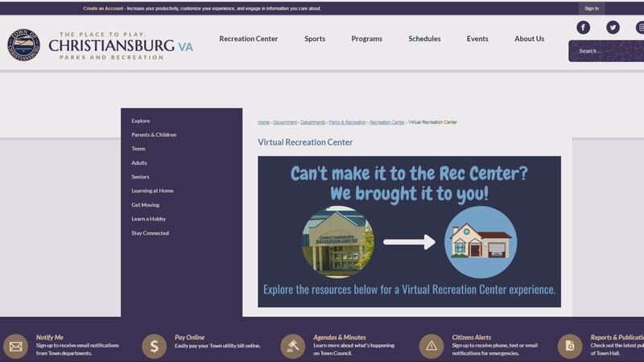
Task: Open the Citizens Alerts warning icon
Action: [431, 346]
